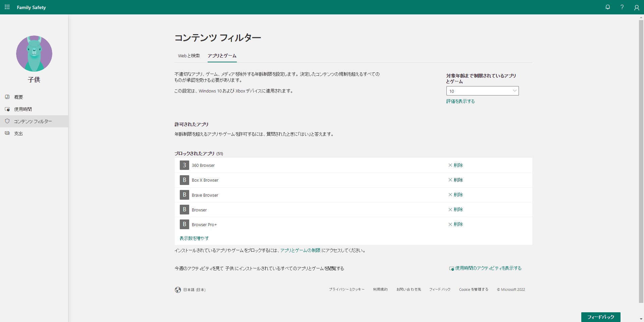Click the Box X Browser app name

[x=205, y=180]
